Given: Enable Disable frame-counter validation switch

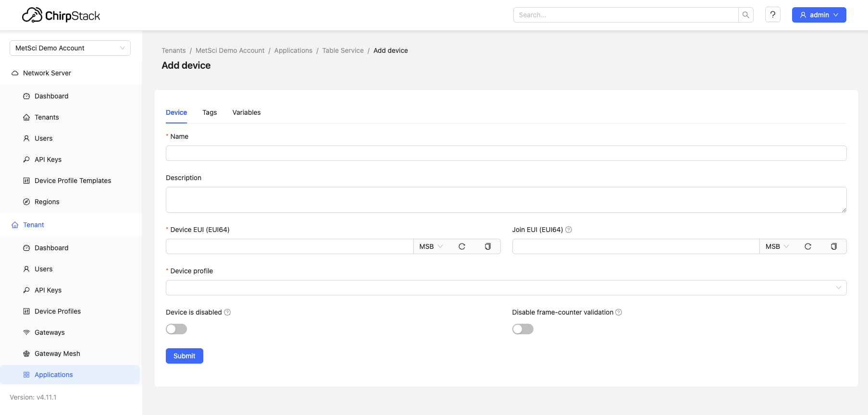Looking at the screenshot, I should coord(522,329).
